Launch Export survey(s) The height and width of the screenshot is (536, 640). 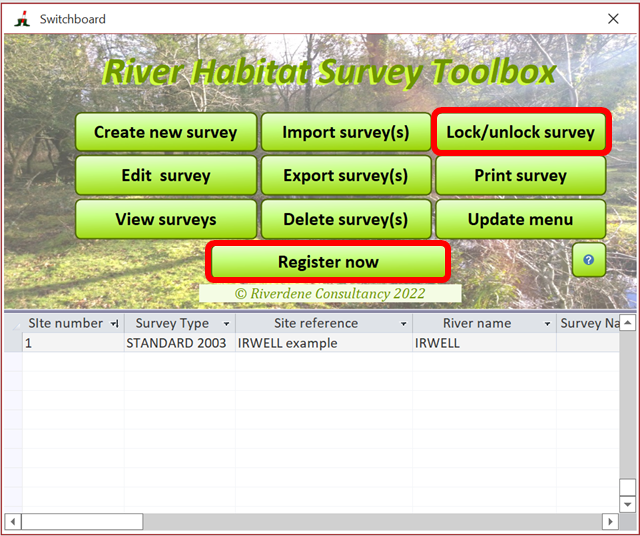click(346, 176)
